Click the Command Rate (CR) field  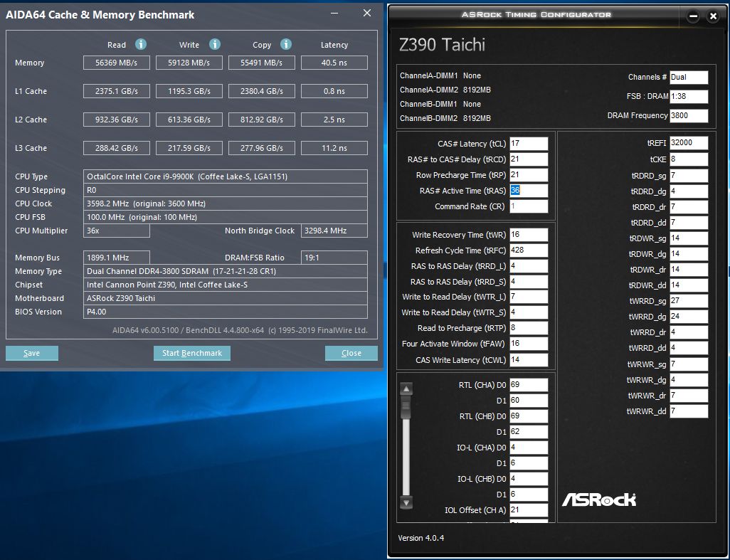tap(529, 206)
